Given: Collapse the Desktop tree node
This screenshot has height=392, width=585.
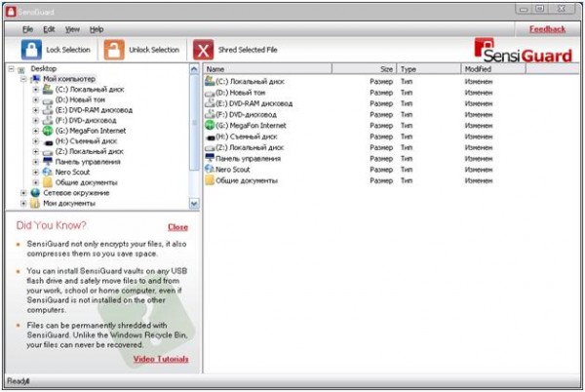Looking at the screenshot, I should pyautogui.click(x=11, y=68).
